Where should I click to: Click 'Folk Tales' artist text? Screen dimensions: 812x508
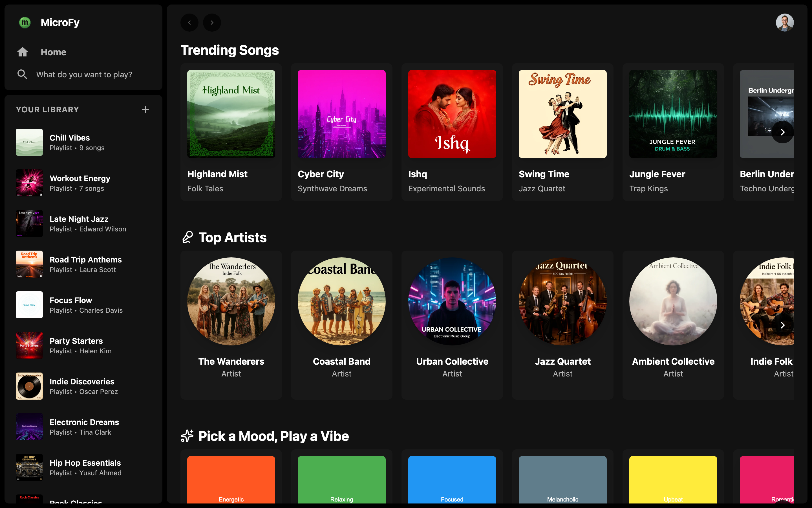(205, 189)
